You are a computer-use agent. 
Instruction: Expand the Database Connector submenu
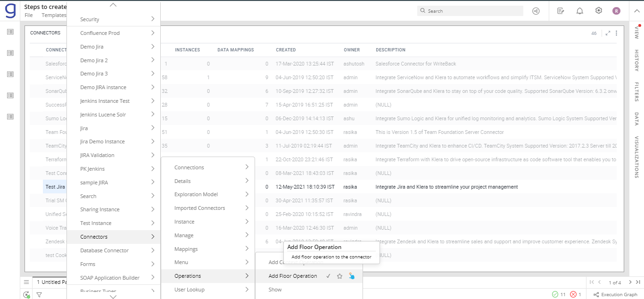(x=153, y=250)
